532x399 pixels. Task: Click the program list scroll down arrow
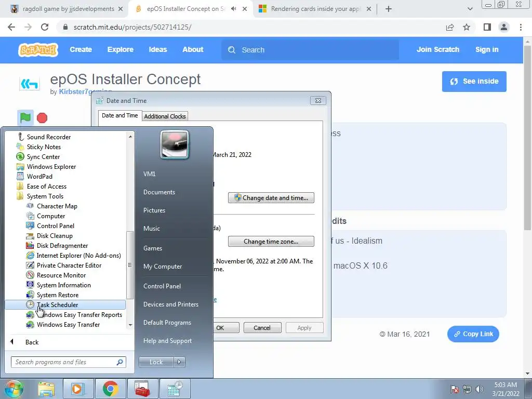130,325
